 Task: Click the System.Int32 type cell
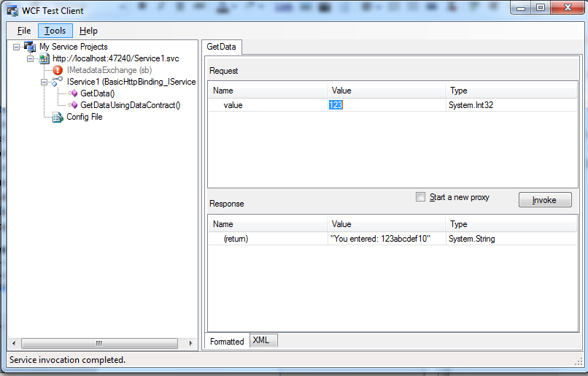pyautogui.click(x=471, y=105)
